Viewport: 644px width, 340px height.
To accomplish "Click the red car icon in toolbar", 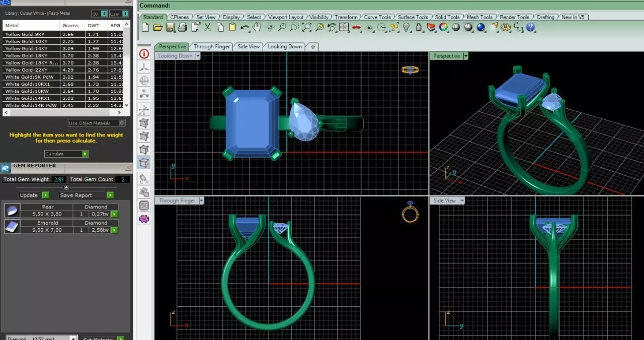I will pyautogui.click(x=357, y=27).
